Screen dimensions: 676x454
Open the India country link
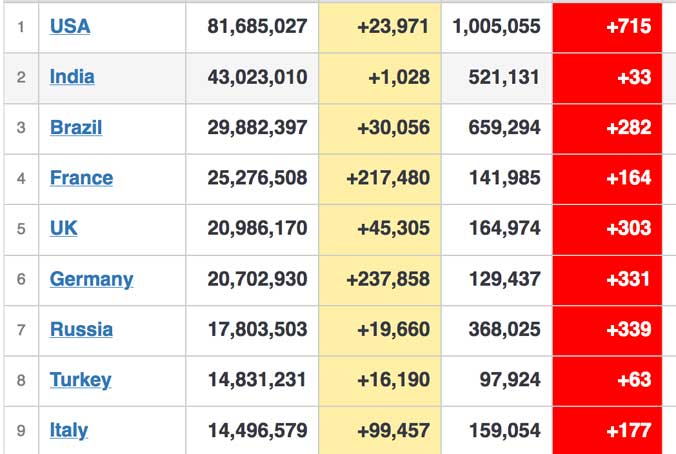point(72,77)
